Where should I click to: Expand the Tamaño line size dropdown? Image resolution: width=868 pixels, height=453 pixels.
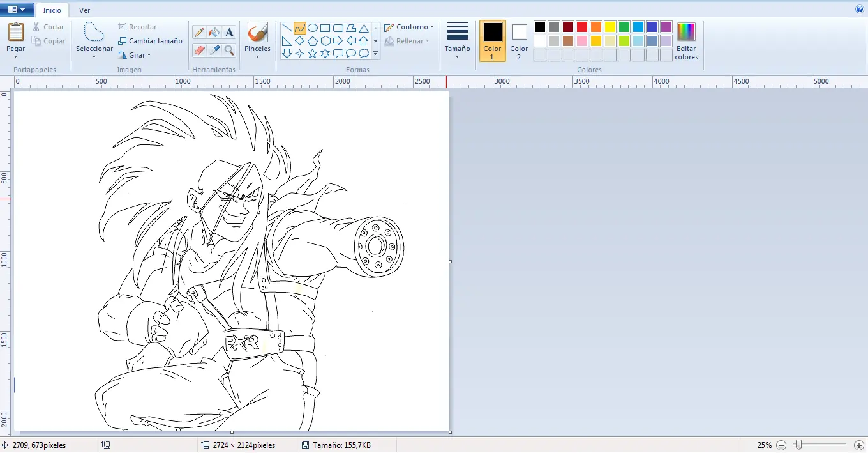coord(458,56)
